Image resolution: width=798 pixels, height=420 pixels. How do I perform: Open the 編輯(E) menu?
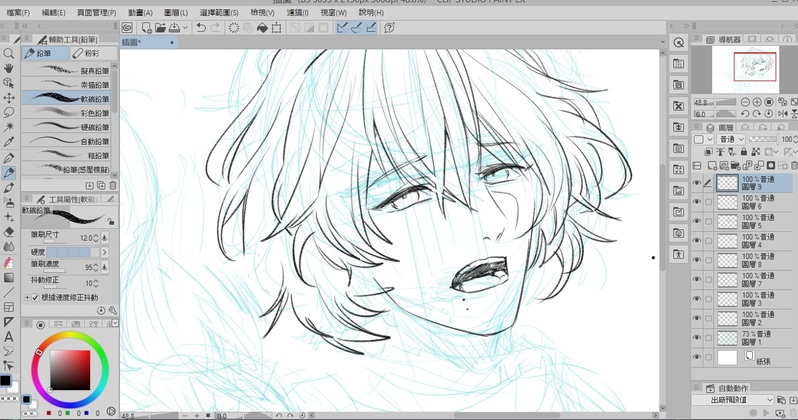click(53, 12)
